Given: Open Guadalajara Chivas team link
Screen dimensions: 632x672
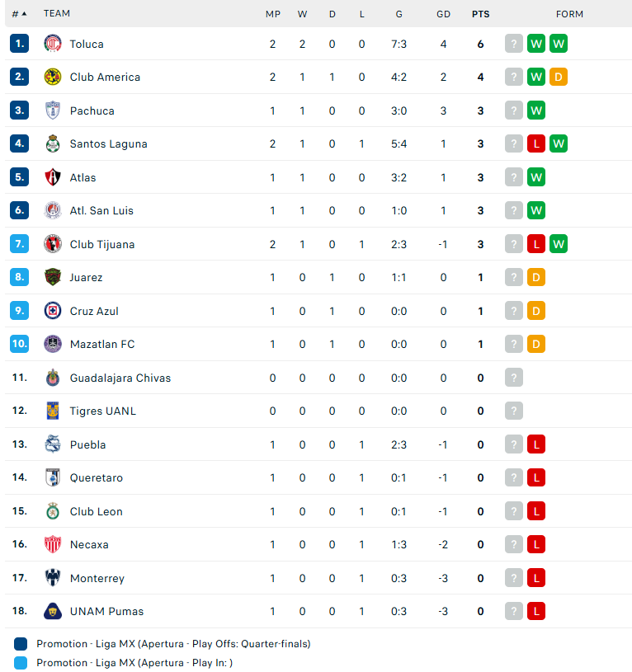Looking at the screenshot, I should (120, 378).
